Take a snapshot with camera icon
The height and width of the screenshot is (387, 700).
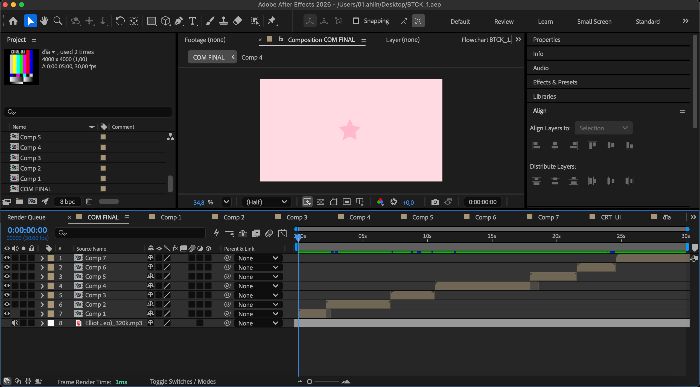point(435,202)
